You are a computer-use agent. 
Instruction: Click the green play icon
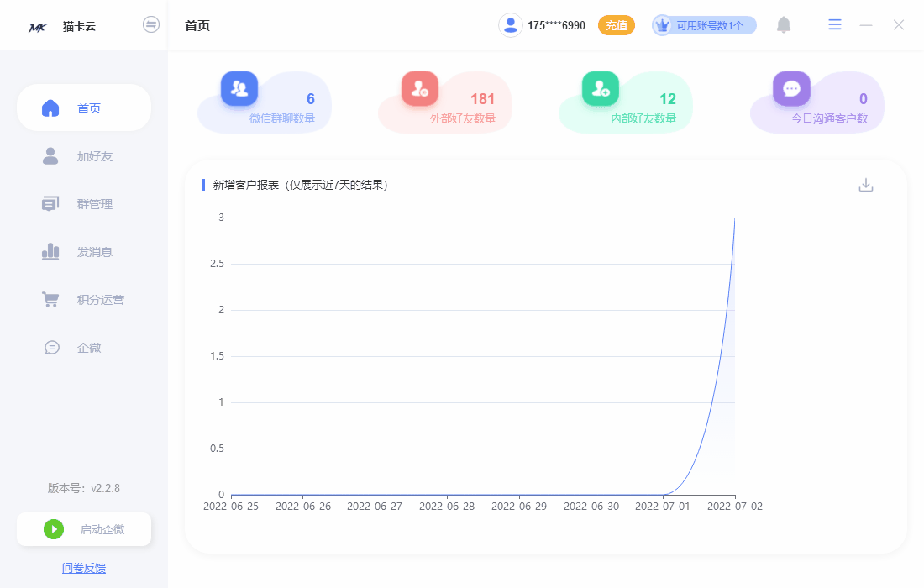(54, 529)
